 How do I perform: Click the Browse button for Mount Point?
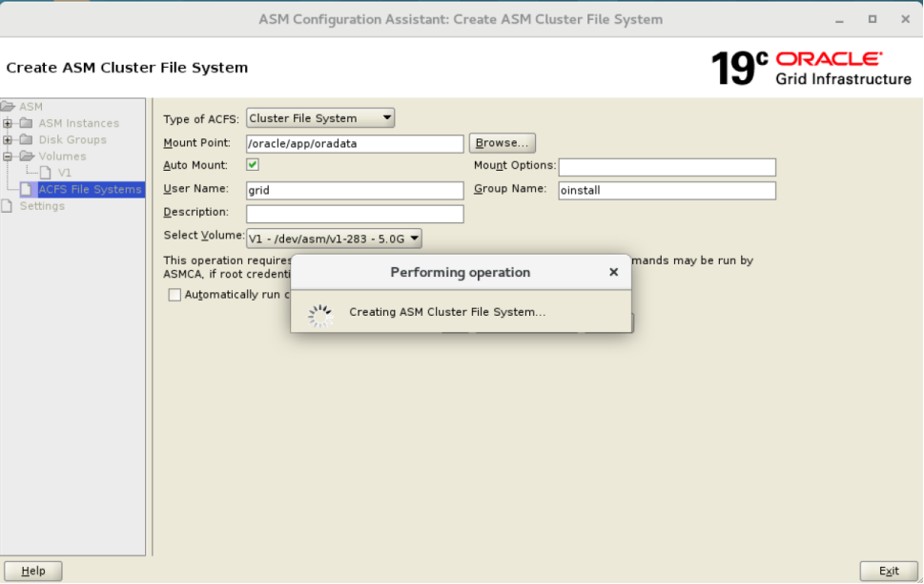tap(503, 142)
